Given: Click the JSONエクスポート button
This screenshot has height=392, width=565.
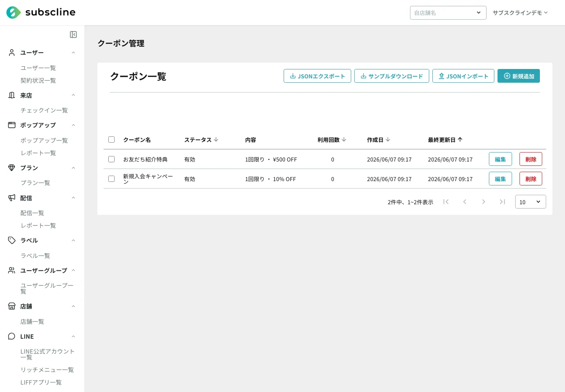Looking at the screenshot, I should (317, 76).
